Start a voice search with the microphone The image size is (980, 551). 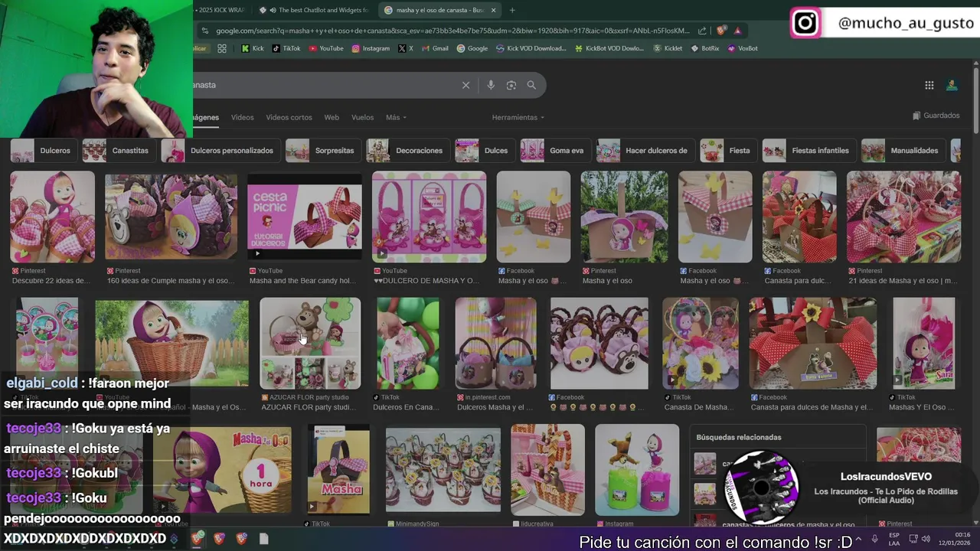pos(491,85)
